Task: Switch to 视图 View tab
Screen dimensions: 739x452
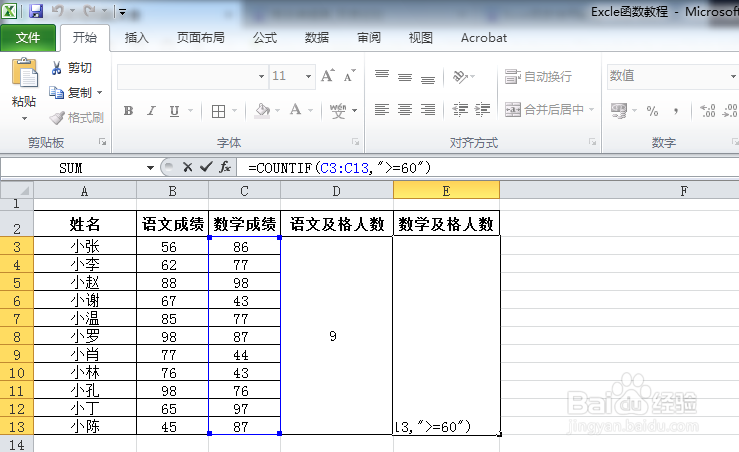Action: 420,38
